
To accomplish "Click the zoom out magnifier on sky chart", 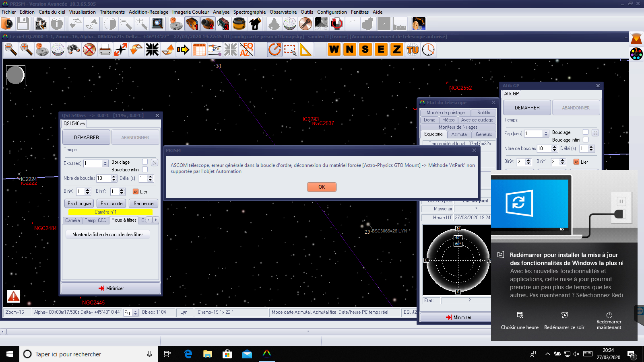I will 11,49.
